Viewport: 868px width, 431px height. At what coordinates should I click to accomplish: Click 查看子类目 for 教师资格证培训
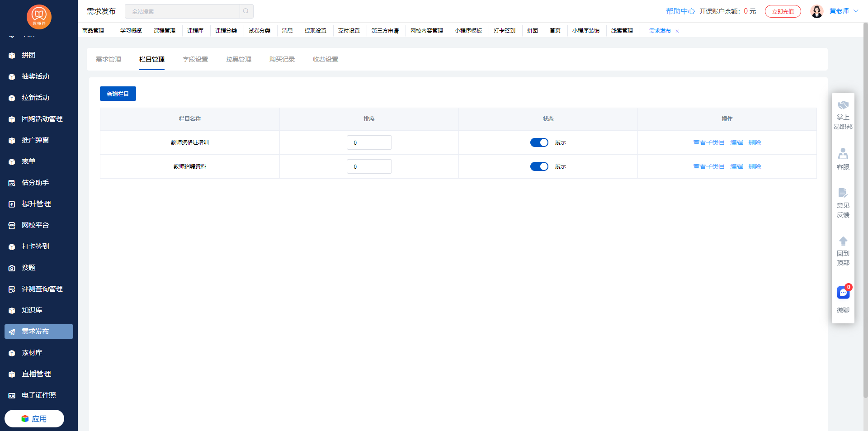click(x=708, y=142)
